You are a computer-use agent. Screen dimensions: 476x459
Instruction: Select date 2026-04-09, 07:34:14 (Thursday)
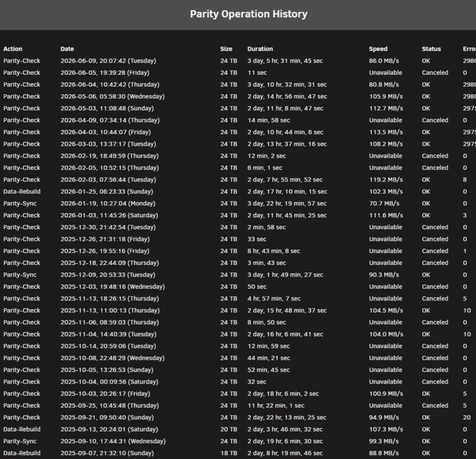[110, 121]
